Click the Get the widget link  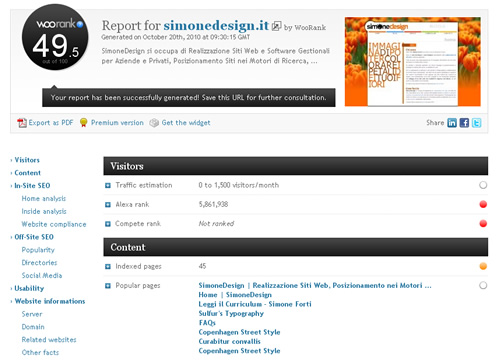click(x=186, y=123)
